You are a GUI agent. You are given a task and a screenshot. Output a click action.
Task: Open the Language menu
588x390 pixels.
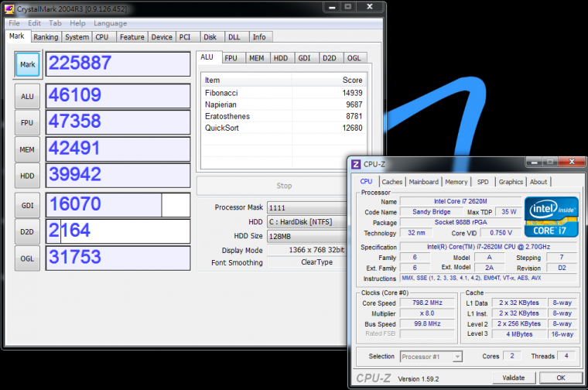[x=110, y=23]
